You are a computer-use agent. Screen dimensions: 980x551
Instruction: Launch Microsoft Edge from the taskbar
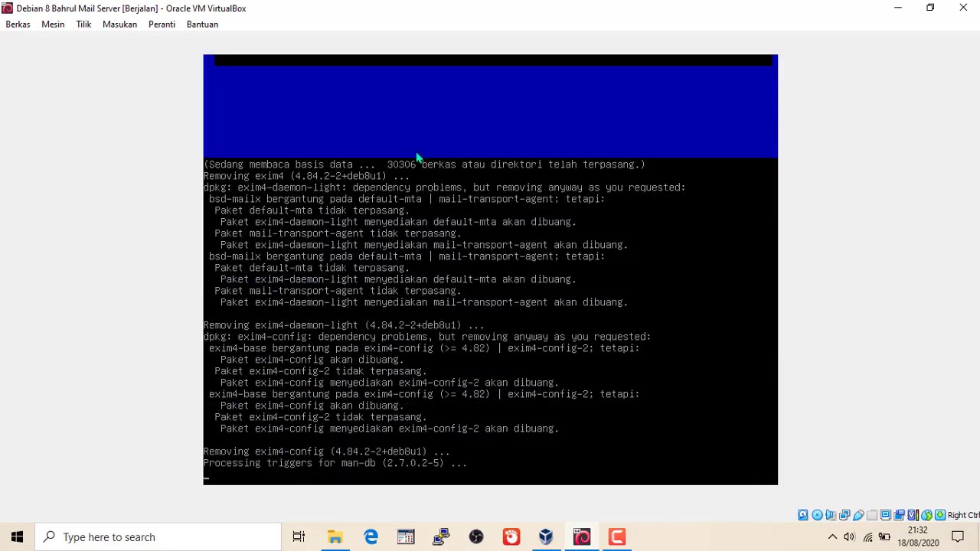(x=371, y=537)
